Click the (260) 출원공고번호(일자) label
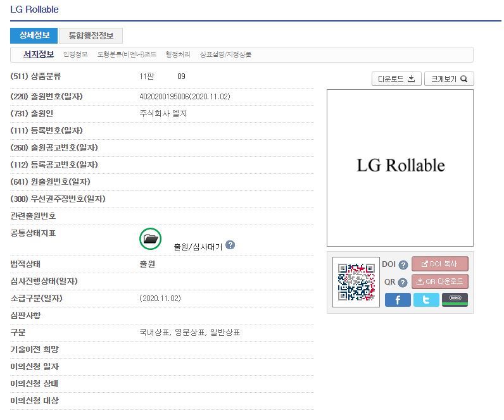 [54, 148]
